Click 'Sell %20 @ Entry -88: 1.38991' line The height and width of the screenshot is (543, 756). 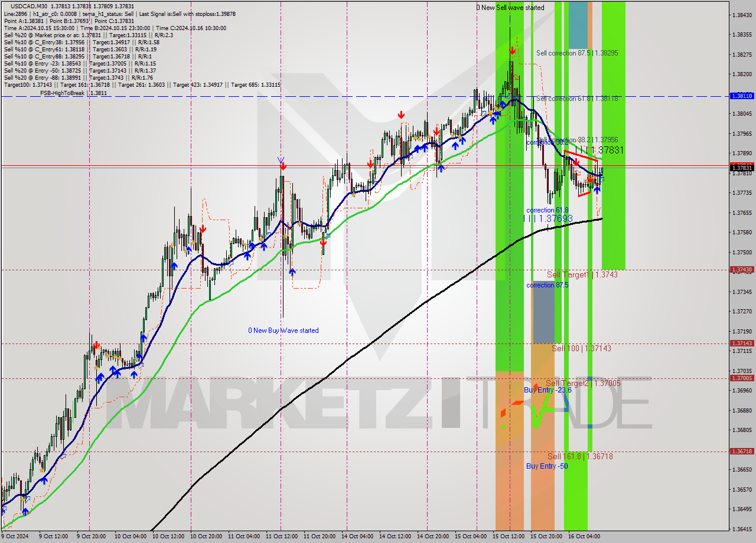coord(79,78)
